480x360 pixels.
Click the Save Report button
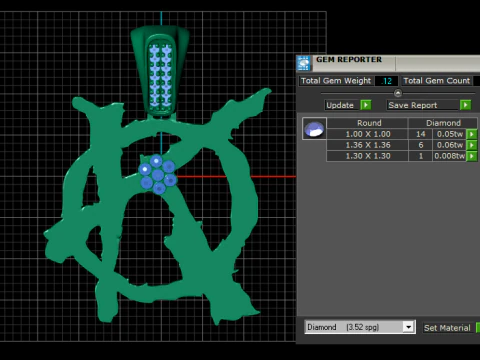point(423,105)
